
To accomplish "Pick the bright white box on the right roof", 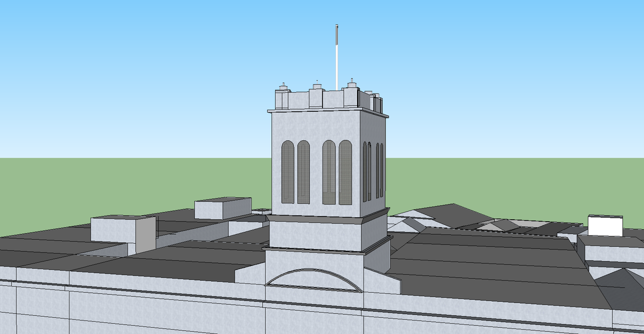I will point(605,225).
